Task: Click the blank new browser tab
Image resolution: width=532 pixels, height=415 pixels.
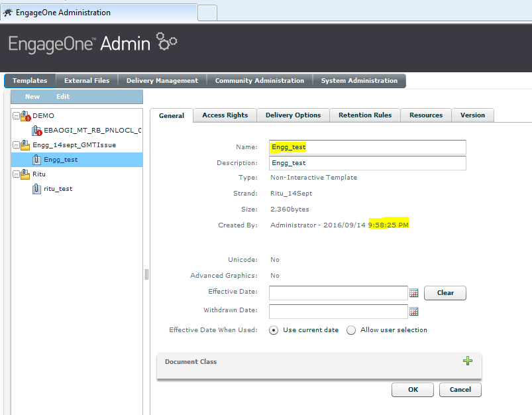Action: click(207, 13)
